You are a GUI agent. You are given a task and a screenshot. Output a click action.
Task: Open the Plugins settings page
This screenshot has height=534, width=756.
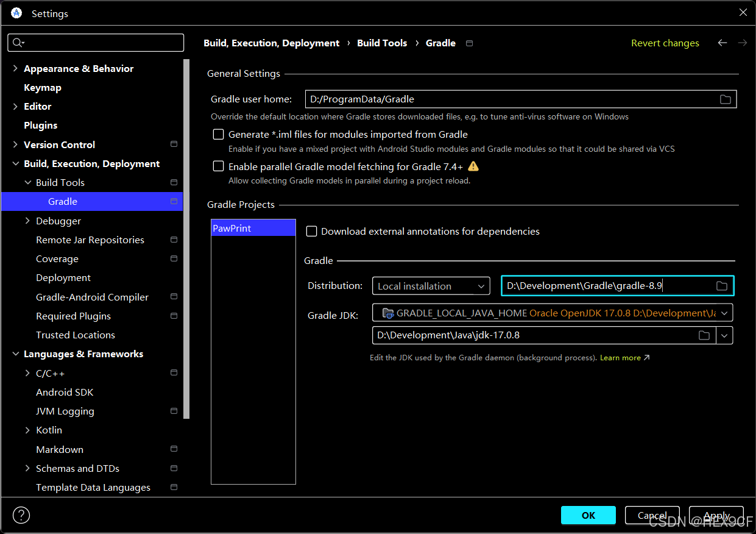(x=40, y=125)
